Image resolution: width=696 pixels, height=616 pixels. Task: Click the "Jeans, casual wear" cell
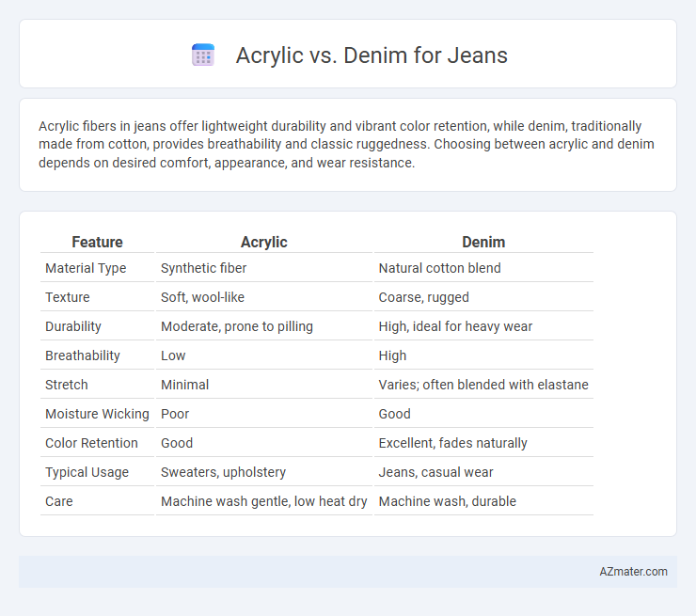(x=435, y=472)
